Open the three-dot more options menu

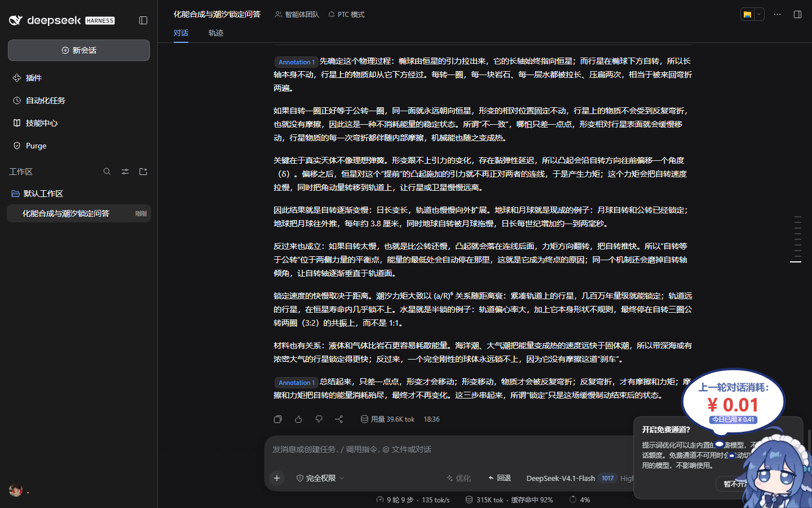[x=777, y=15]
